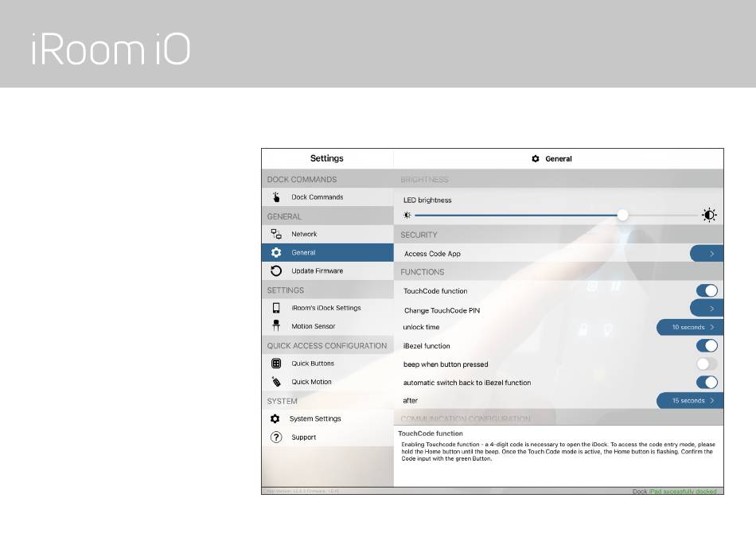756x533 pixels.
Task: Turn off the iBezel function toggle
Action: point(707,346)
